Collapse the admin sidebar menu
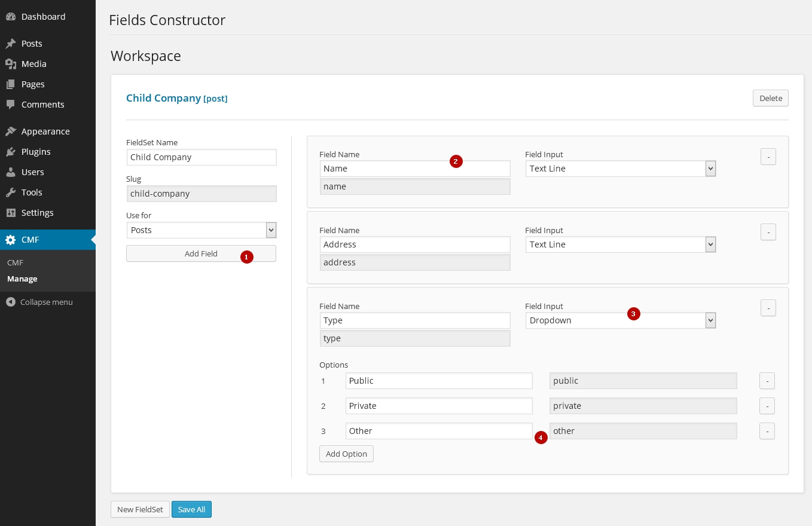The width and height of the screenshot is (812, 526). (x=39, y=302)
